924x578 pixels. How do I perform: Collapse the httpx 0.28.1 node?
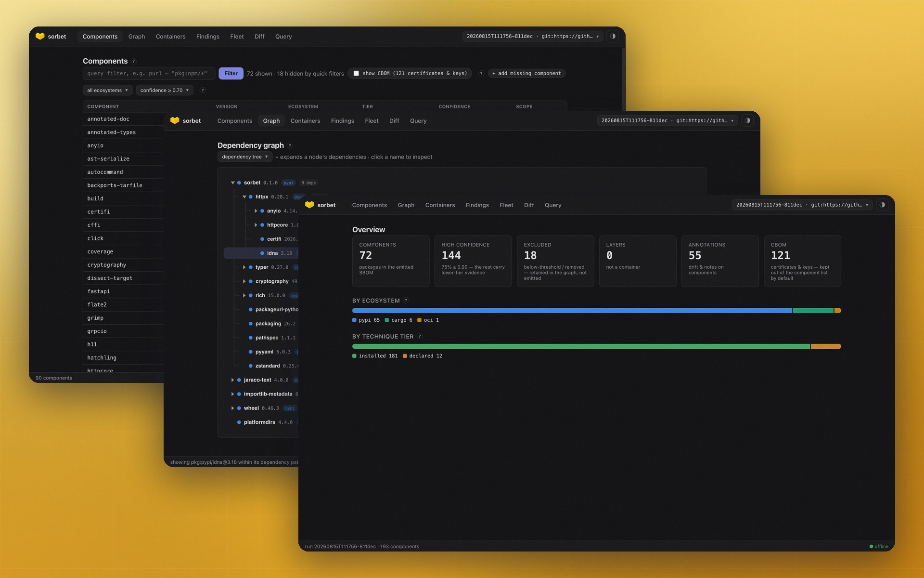point(244,197)
